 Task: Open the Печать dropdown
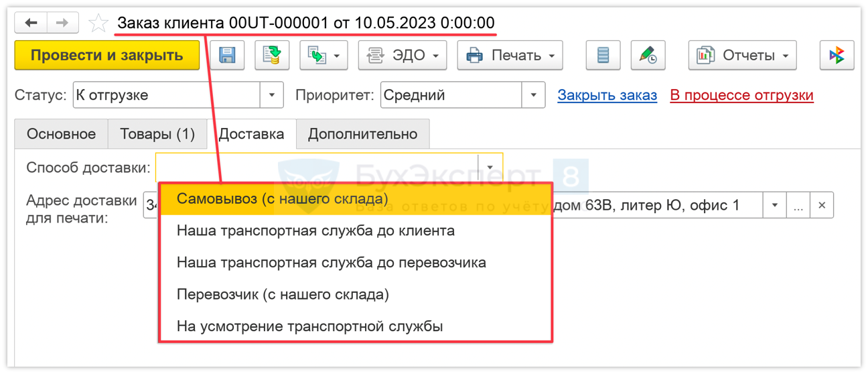pos(510,55)
